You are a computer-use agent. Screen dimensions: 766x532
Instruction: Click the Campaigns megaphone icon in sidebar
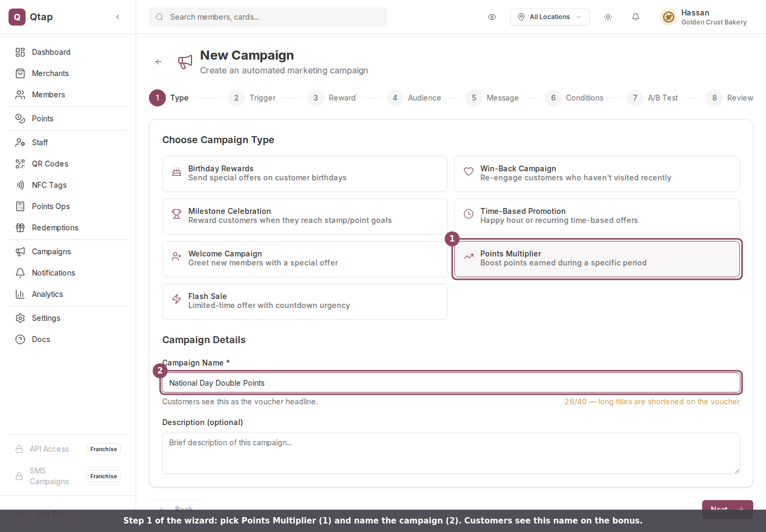click(x=20, y=252)
